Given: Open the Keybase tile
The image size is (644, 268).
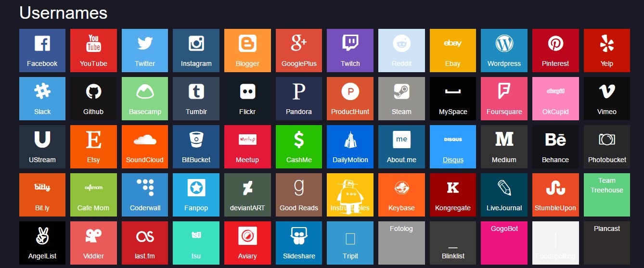Looking at the screenshot, I should pos(401,195).
